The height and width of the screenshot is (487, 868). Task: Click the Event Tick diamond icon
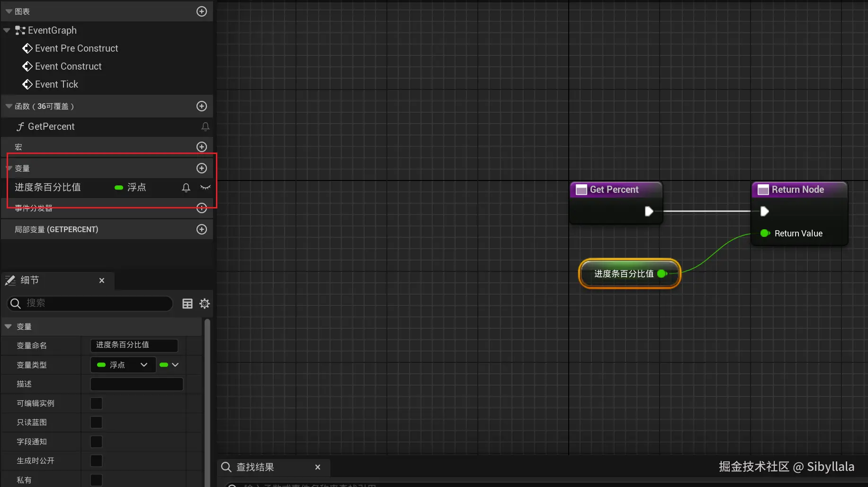coord(27,84)
